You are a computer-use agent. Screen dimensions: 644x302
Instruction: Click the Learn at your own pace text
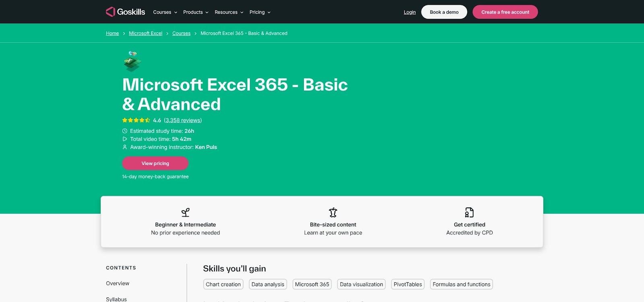point(333,233)
